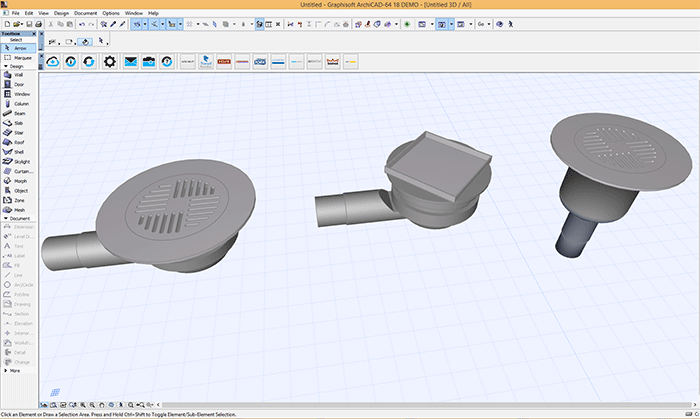The height and width of the screenshot is (419, 700).
Task: Activate the Marquee selection tool
Action: coord(18,58)
